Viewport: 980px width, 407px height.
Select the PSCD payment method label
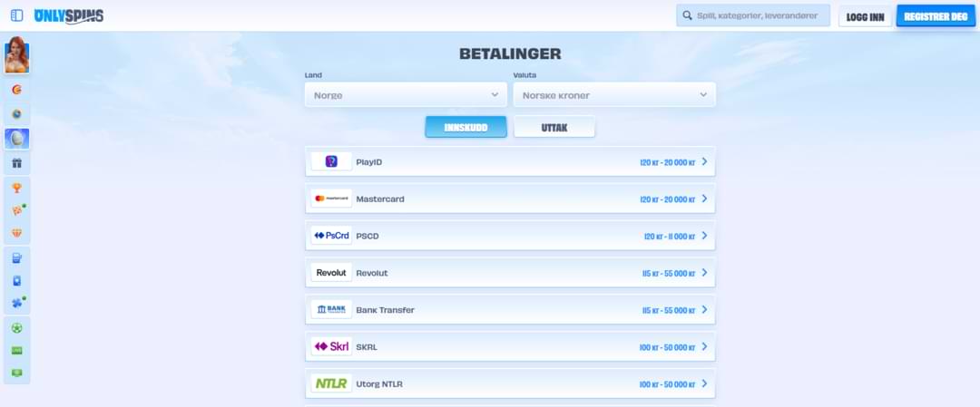coord(367,236)
